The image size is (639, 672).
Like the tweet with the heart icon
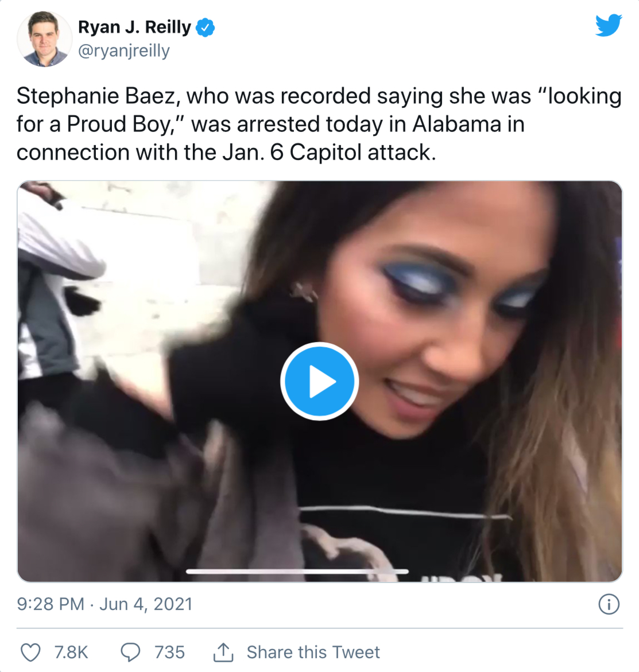click(x=31, y=652)
